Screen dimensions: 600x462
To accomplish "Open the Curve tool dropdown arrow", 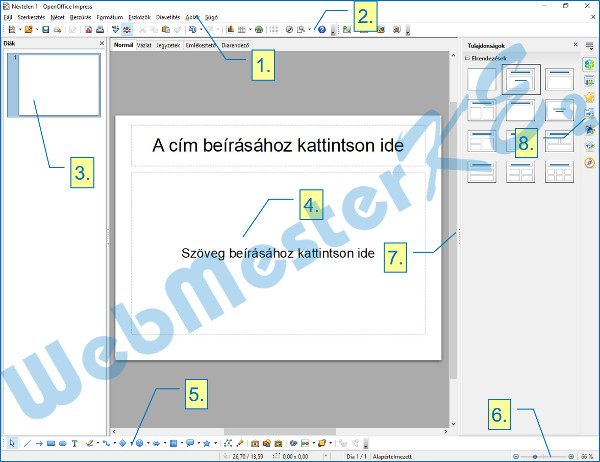I will point(98,443).
